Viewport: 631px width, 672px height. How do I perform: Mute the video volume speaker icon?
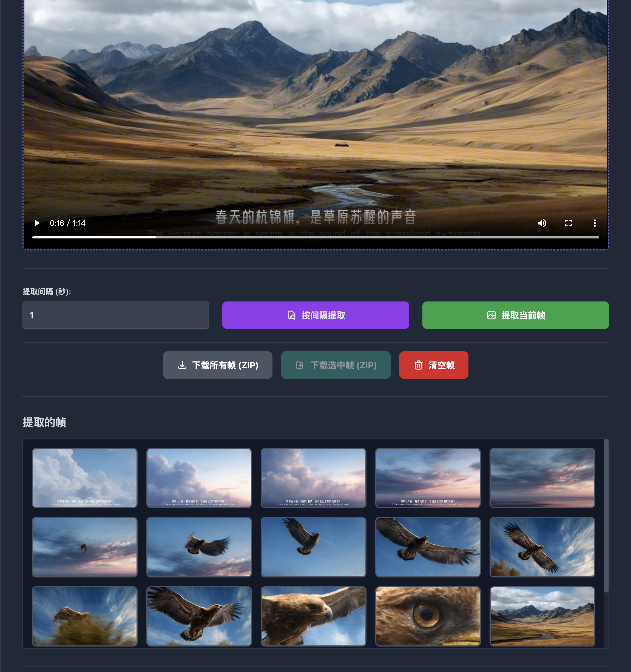(x=542, y=223)
